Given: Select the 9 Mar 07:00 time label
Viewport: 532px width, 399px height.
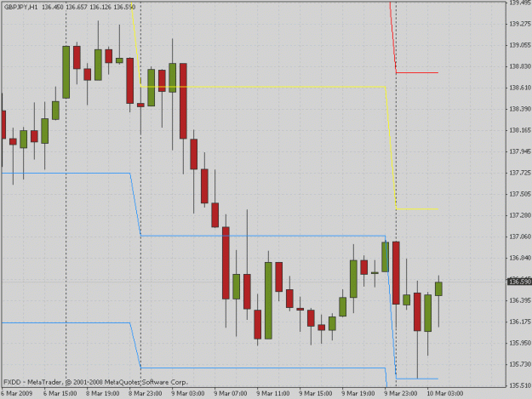Looking at the screenshot, I should tap(231, 393).
